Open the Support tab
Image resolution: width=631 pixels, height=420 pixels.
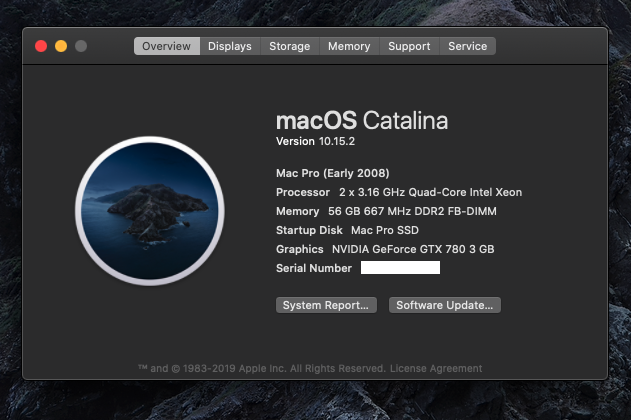coord(409,46)
